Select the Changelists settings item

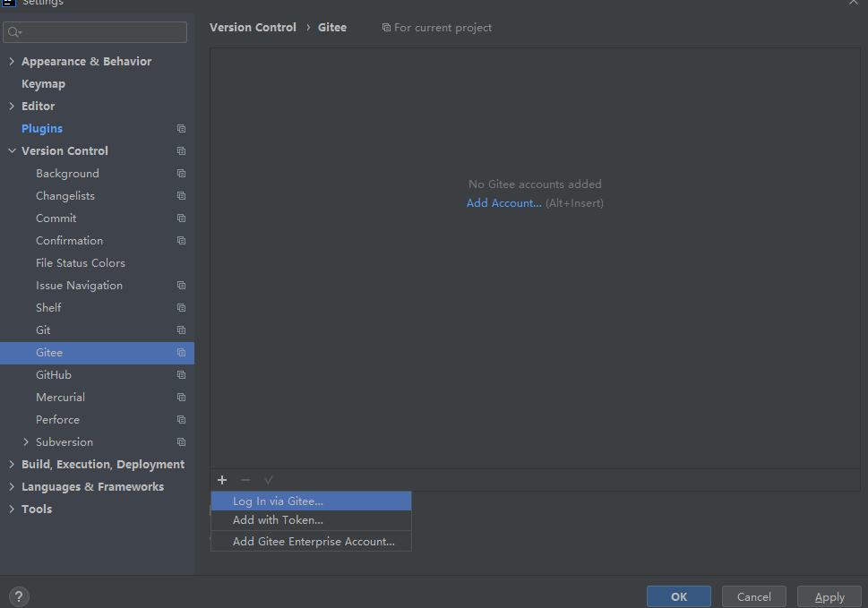point(65,196)
